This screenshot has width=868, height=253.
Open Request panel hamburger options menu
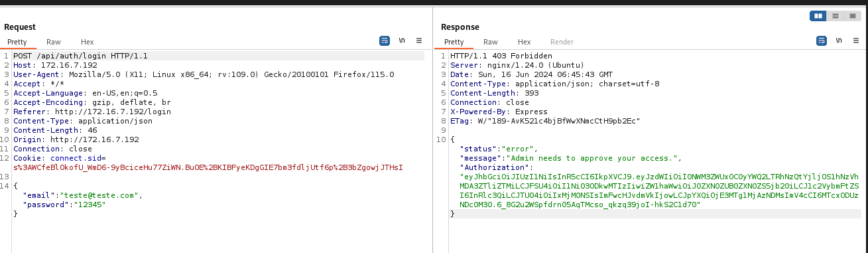pos(419,41)
